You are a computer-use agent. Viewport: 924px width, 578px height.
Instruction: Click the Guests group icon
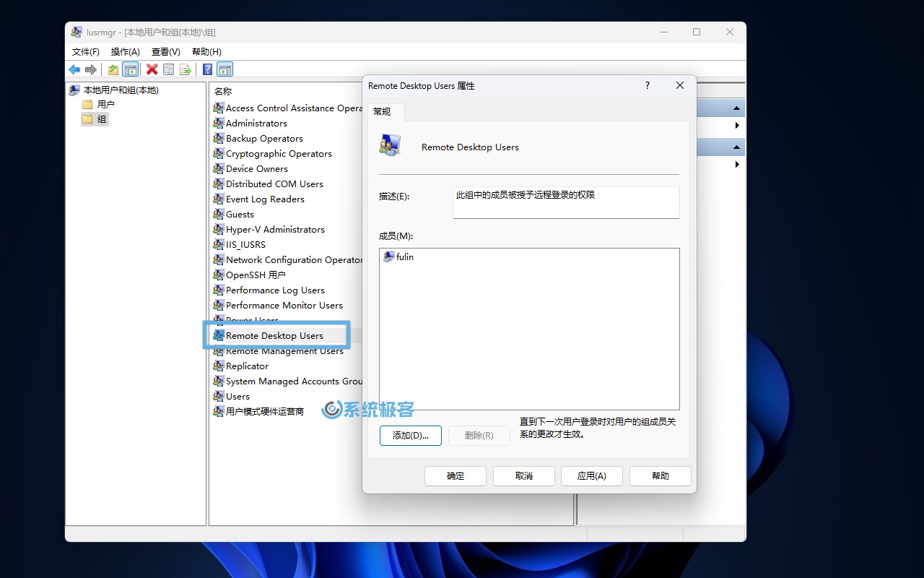click(219, 214)
